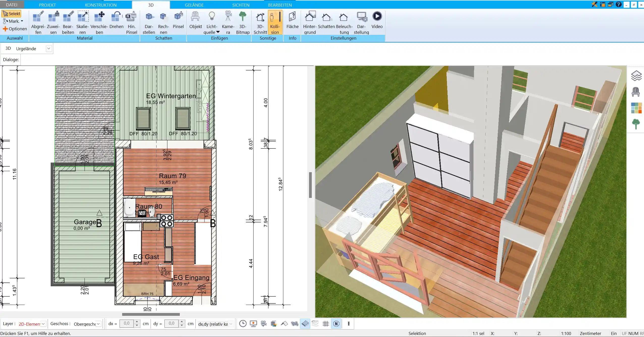
Task: Open the layers panel icon in right sidebar
Action: (636, 76)
